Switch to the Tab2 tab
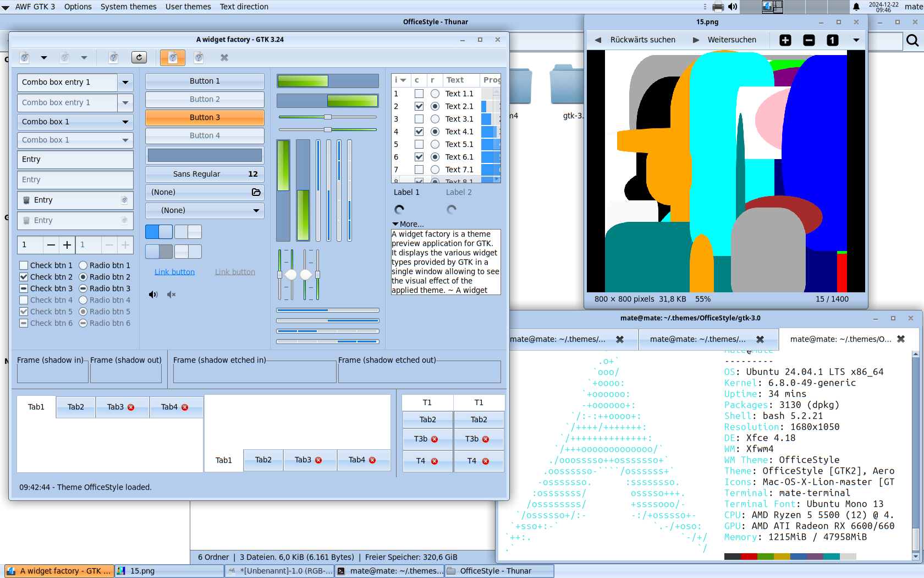The image size is (924, 578). [75, 407]
